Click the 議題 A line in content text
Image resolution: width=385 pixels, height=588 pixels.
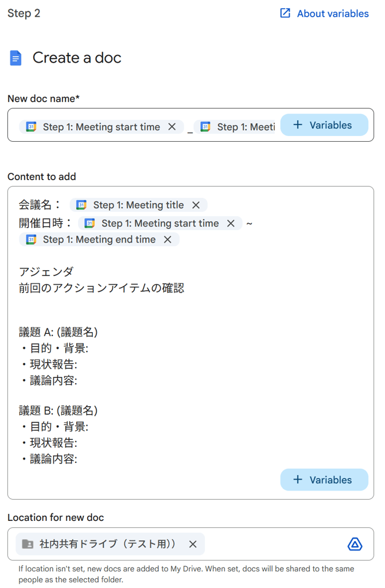[58, 332]
